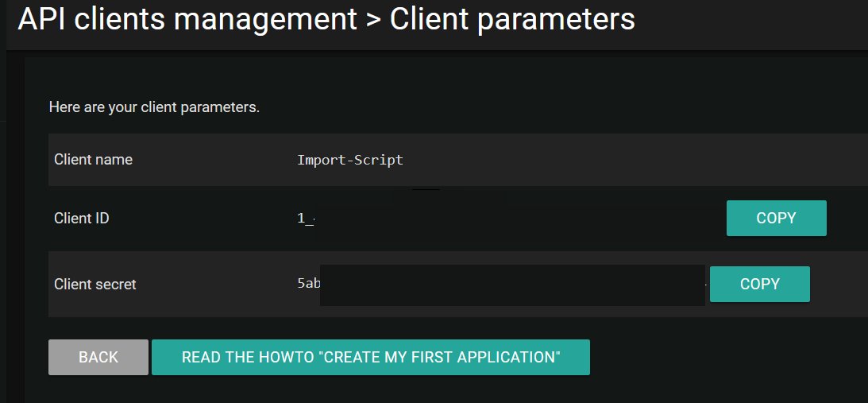Click the black redaction box over the secret
Viewport: 868px width, 403px height.
click(x=512, y=285)
